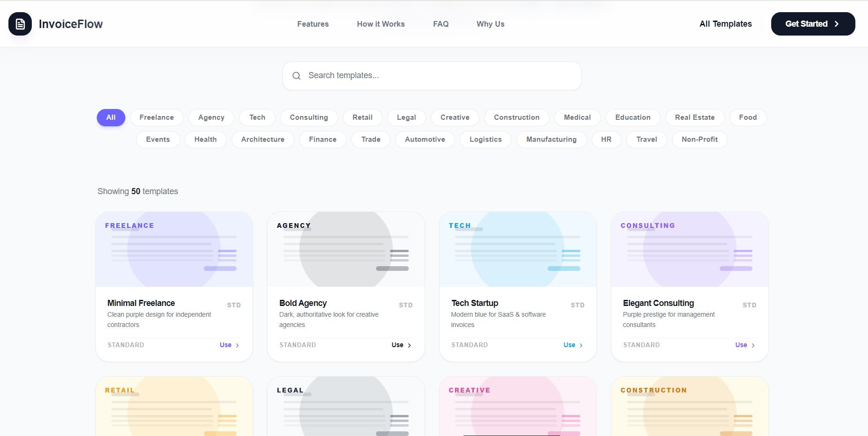The width and height of the screenshot is (868, 436).
Task: Click the Get Started button
Action: 812,23
